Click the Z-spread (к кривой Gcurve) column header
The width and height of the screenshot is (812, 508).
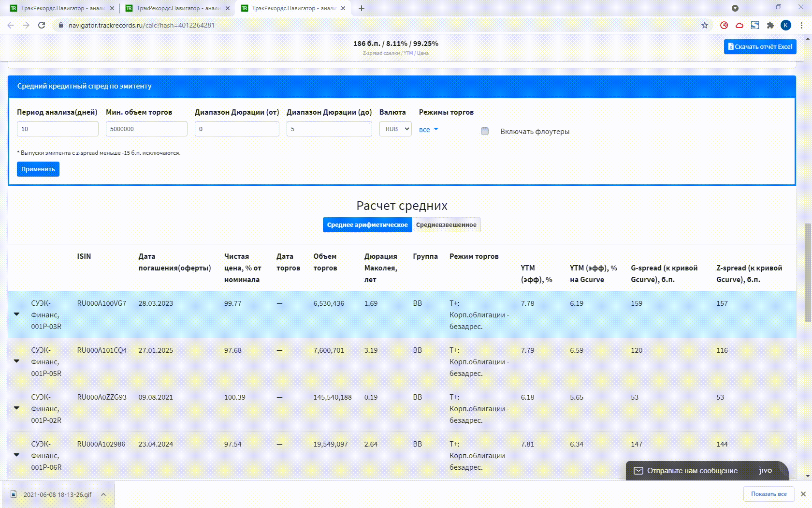(x=749, y=274)
